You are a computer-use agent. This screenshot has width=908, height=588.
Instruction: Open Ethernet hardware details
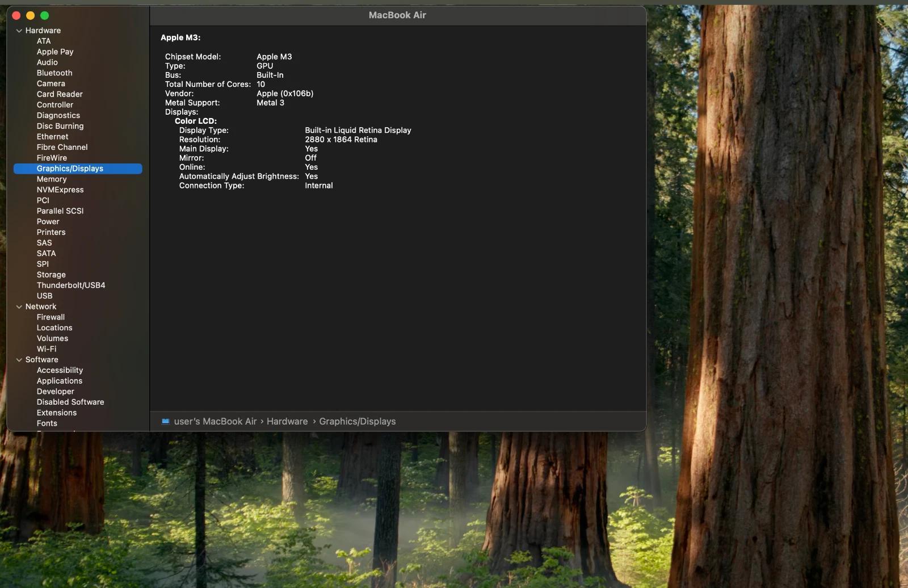click(52, 137)
